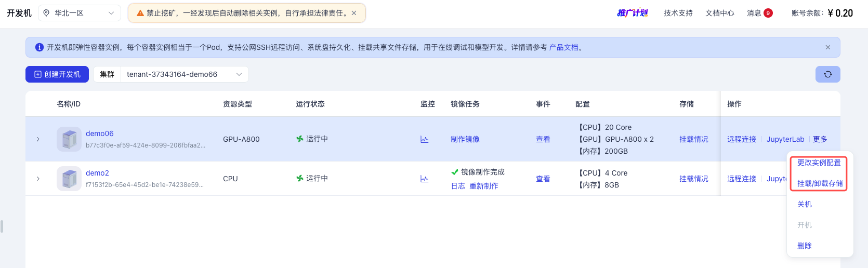Open the cluster tenant-37343164-demo66 dropdown
The height and width of the screenshot is (268, 868).
click(x=184, y=74)
